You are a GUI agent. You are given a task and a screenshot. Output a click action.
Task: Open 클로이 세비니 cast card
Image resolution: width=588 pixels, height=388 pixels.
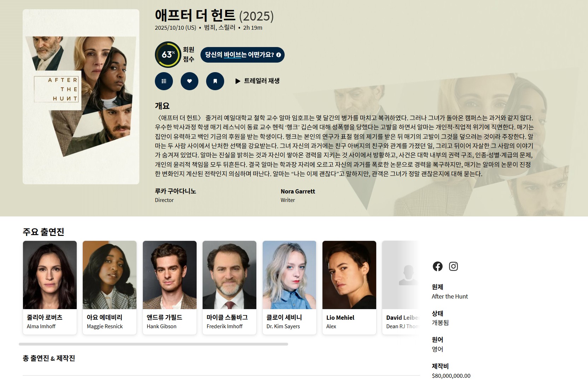coord(290,288)
